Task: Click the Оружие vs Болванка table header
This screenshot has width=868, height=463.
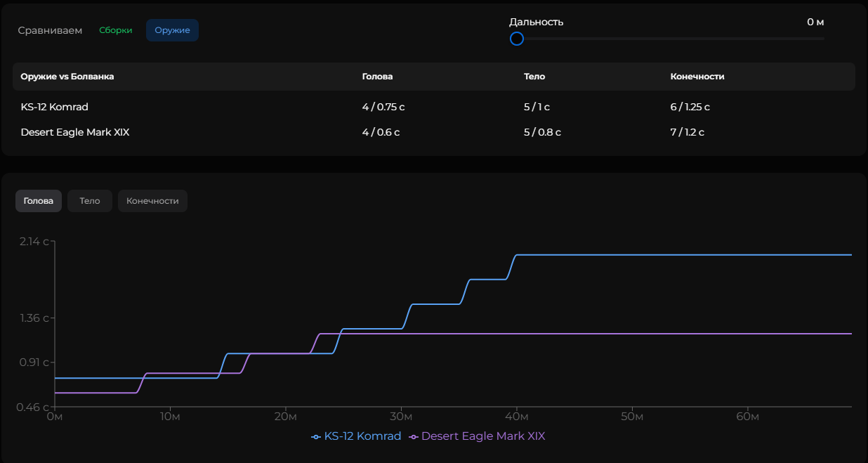Action: [67, 77]
